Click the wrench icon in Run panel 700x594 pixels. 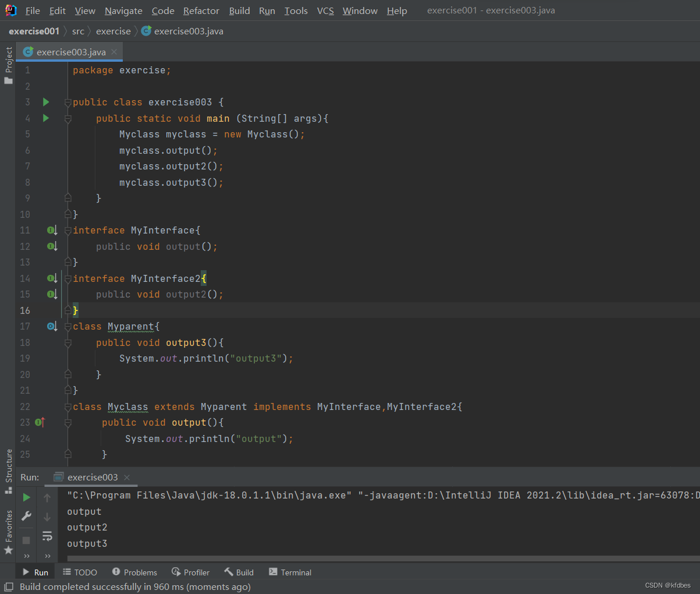[26, 516]
